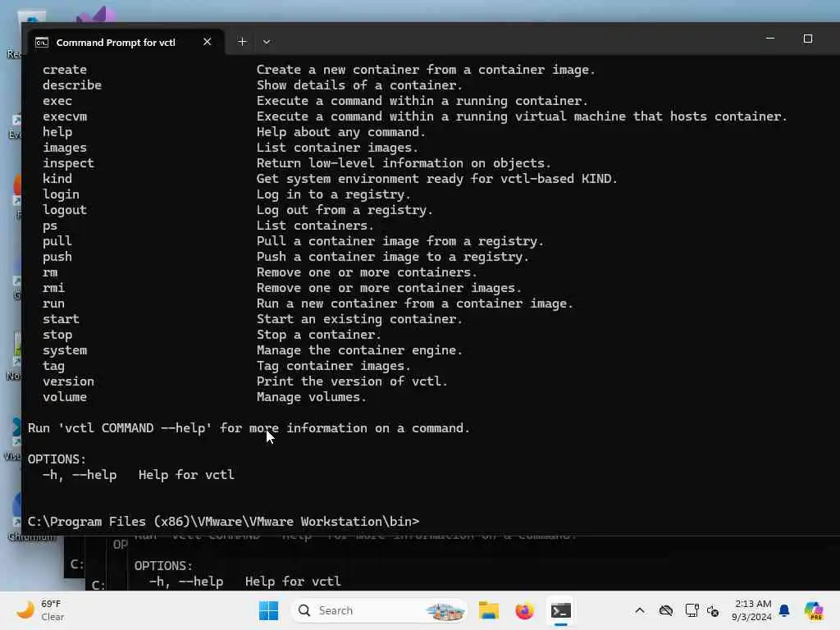The width and height of the screenshot is (840, 630).
Task: Launch Firefox from the taskbar
Action: pos(524,610)
